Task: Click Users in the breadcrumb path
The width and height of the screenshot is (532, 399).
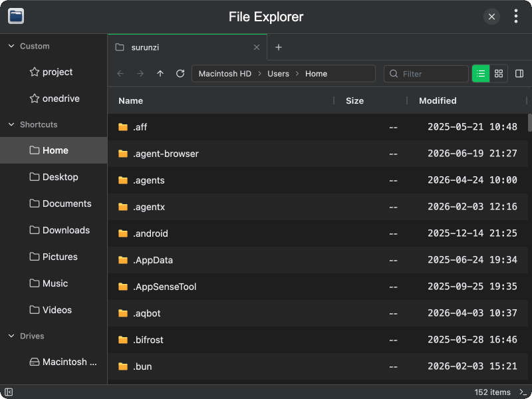Action: pyautogui.click(x=278, y=74)
